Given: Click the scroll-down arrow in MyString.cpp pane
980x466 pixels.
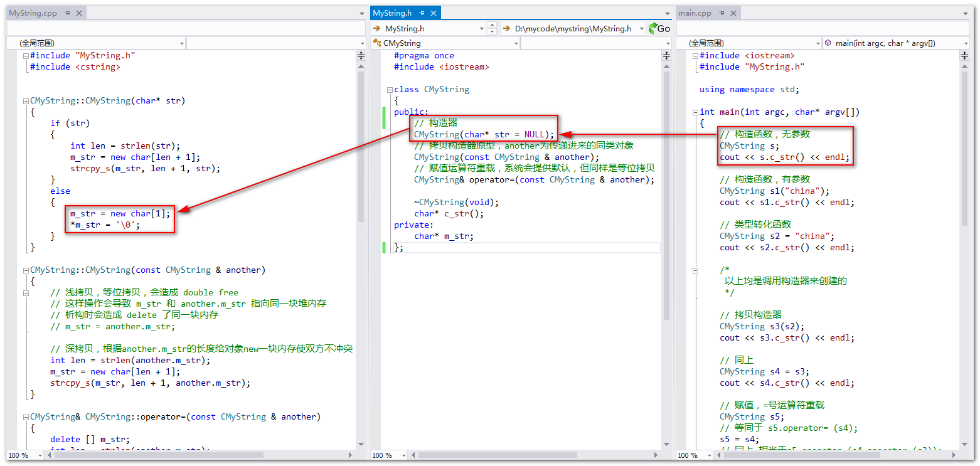Looking at the screenshot, I should pyautogui.click(x=361, y=445).
